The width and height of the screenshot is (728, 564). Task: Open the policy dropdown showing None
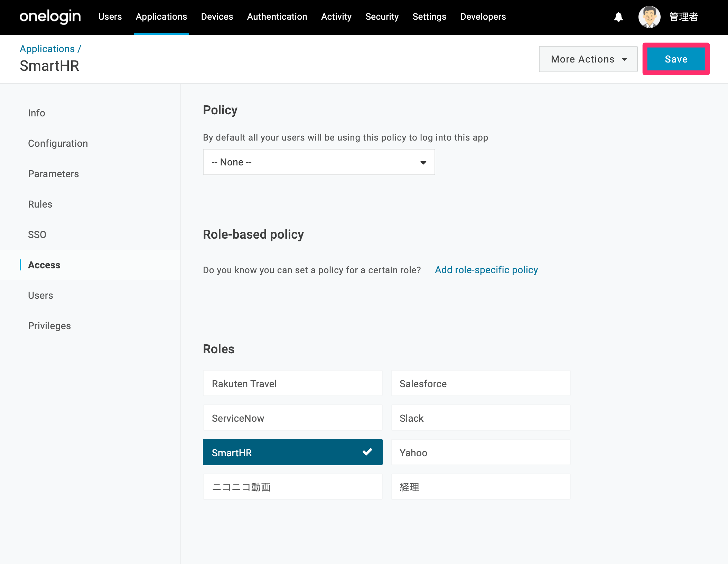[319, 162]
